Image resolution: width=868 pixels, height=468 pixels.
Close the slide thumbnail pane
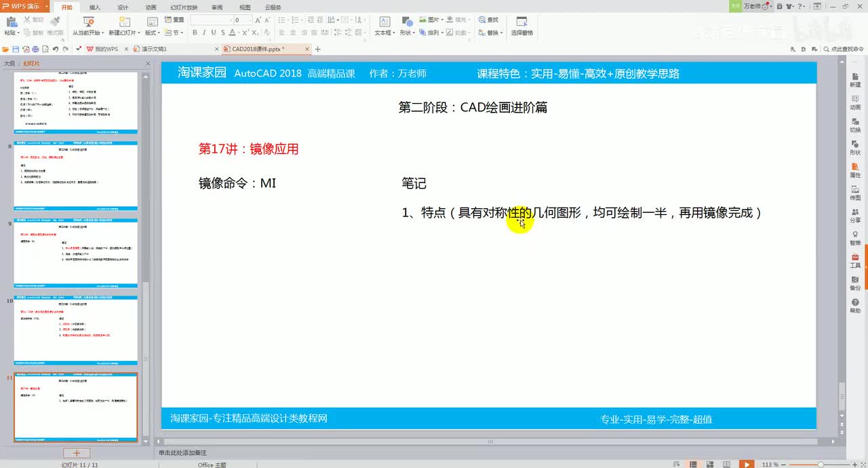coord(149,63)
